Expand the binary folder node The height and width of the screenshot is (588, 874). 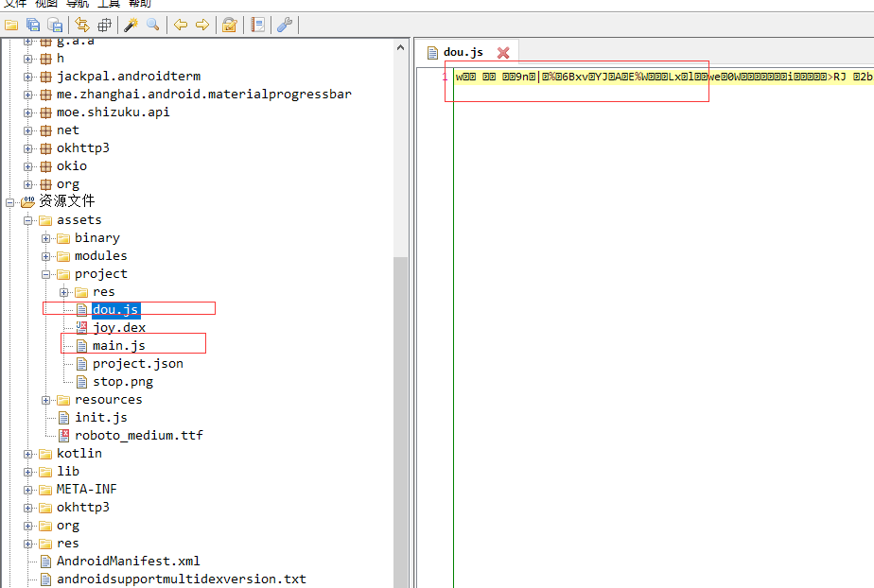[x=46, y=238]
